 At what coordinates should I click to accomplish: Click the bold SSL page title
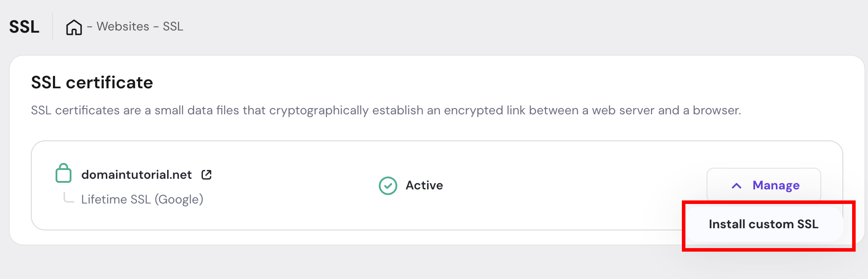[x=24, y=27]
